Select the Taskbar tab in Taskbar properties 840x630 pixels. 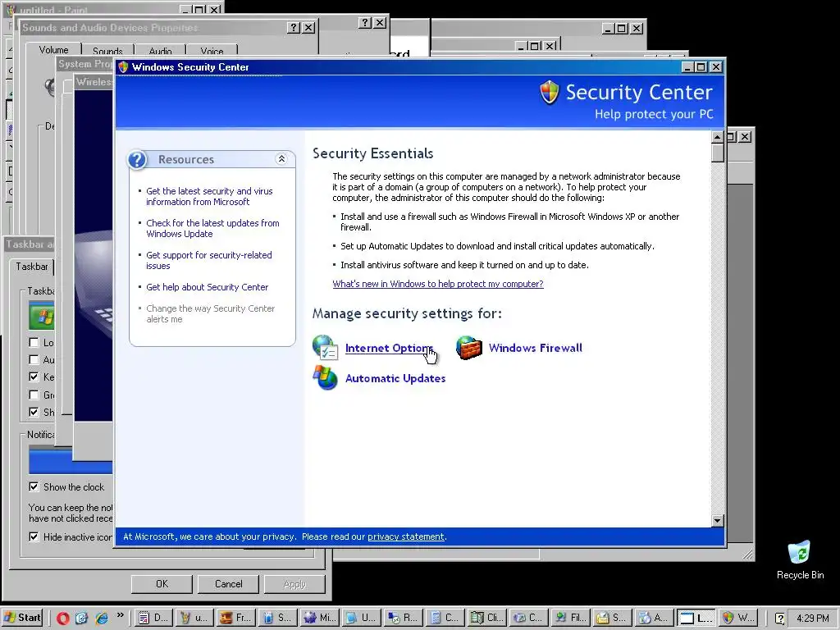point(32,267)
